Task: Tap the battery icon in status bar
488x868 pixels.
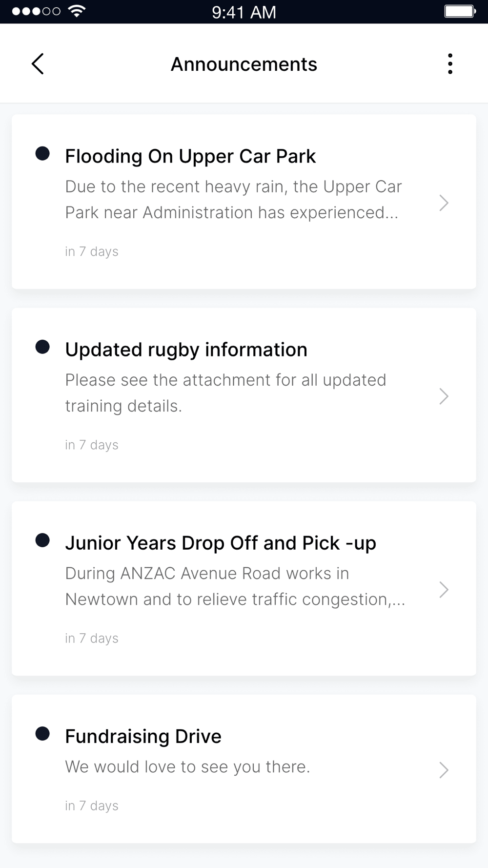Action: (460, 11)
